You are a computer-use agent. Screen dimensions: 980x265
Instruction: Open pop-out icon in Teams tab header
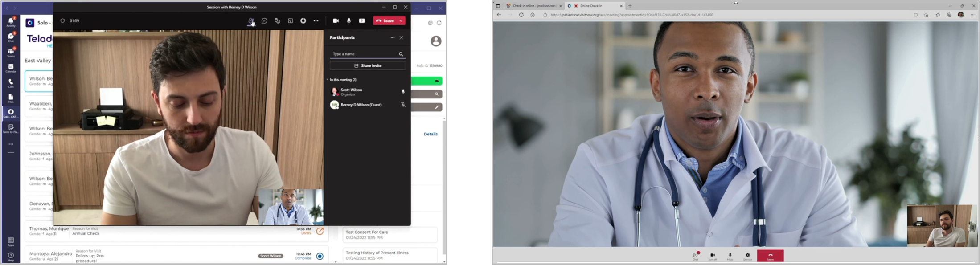[x=430, y=23]
